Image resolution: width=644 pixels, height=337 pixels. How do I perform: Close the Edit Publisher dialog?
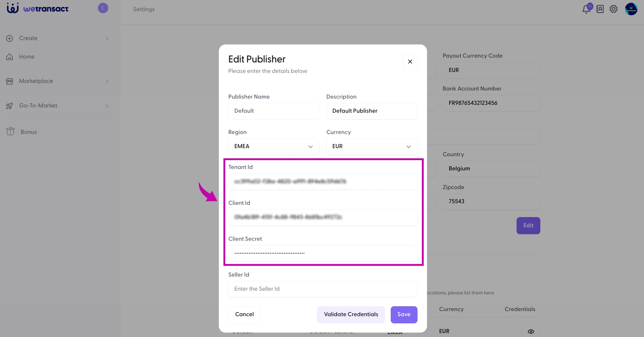410,62
